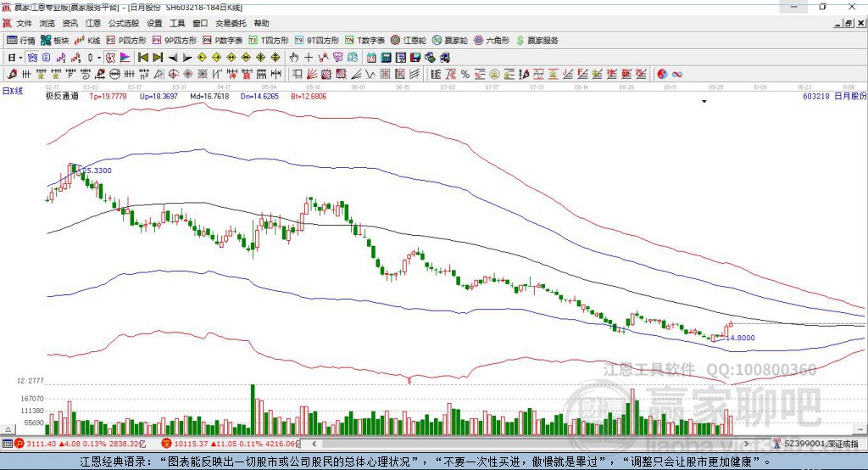Viewport: 868px width, 470px height.
Task: Open 赢家服务 service link
Action: pyautogui.click(x=537, y=41)
